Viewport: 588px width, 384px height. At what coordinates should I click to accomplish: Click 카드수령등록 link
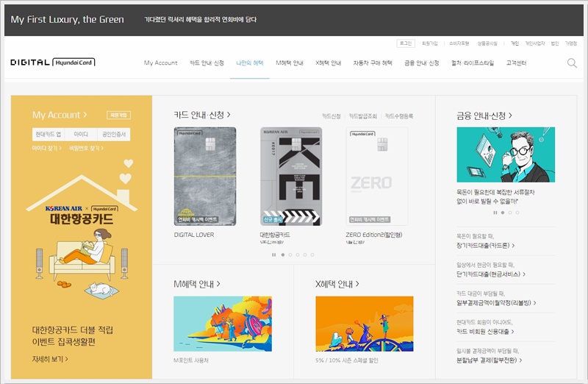click(399, 116)
